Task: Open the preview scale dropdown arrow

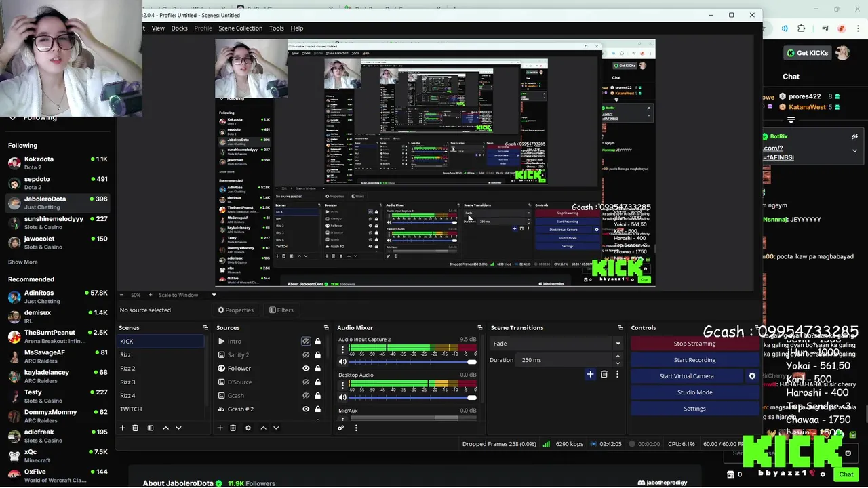Action: pos(214,295)
